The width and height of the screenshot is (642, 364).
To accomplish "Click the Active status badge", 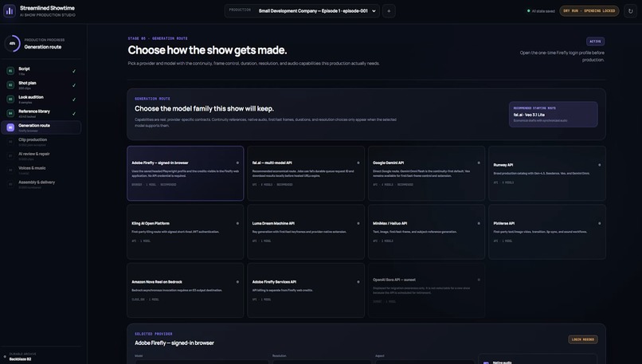I will pos(595,41).
